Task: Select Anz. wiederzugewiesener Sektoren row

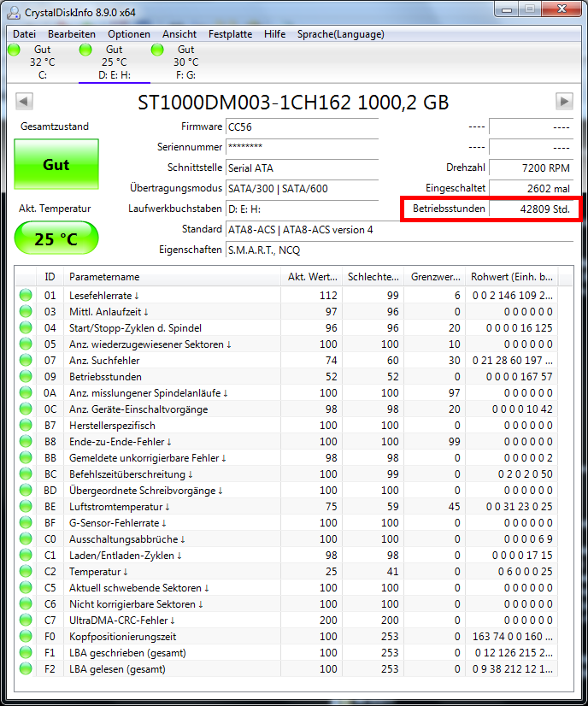Action: point(286,344)
